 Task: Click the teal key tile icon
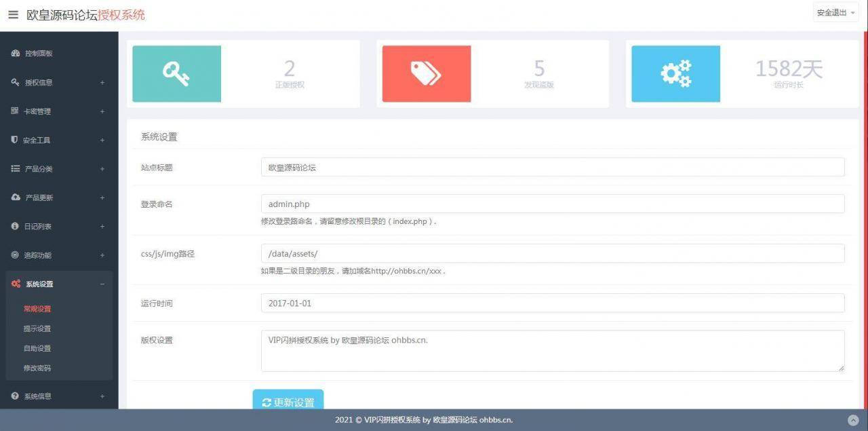(176, 74)
